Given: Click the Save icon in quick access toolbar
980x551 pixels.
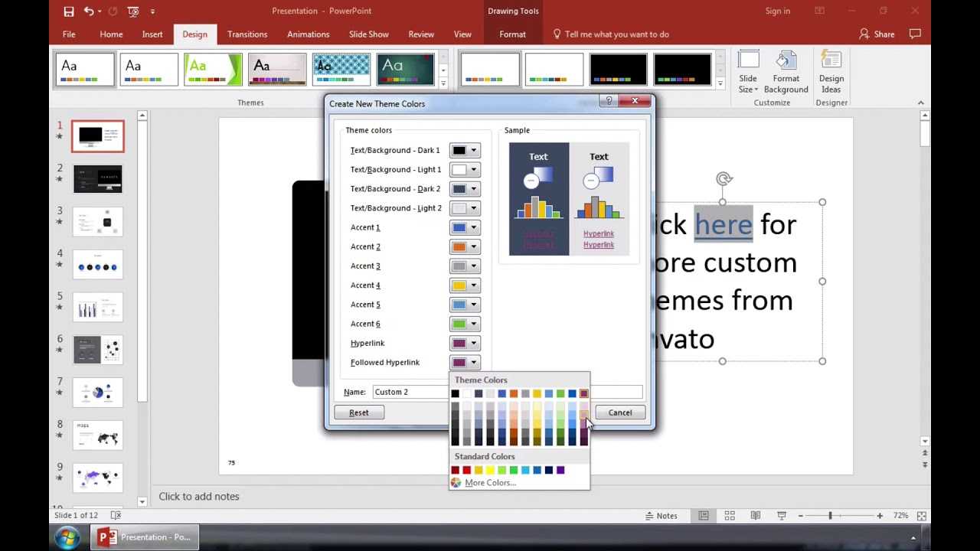Looking at the screenshot, I should click(69, 11).
